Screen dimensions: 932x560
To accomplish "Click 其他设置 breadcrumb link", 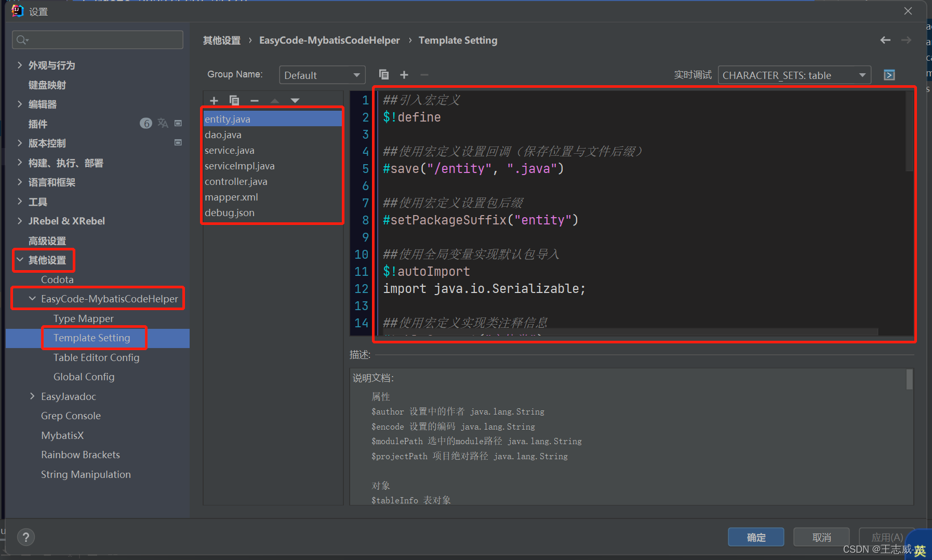I will tap(222, 40).
